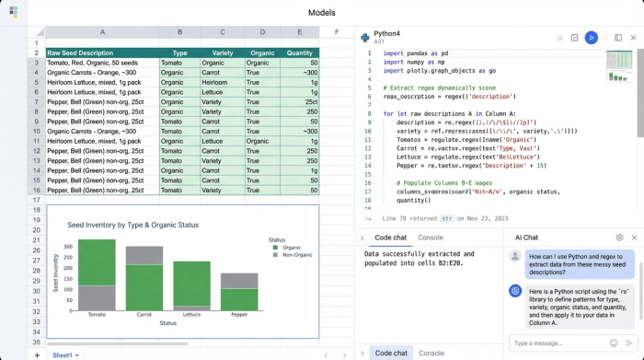644x360 pixels.
Task: Click the cursor-select icon in the code editor header
Action: pos(559,38)
